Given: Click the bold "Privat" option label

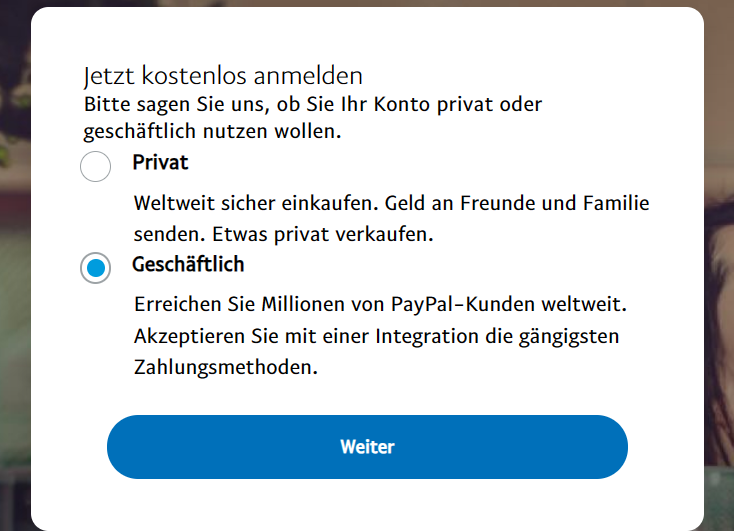Looking at the screenshot, I should click(x=160, y=162).
